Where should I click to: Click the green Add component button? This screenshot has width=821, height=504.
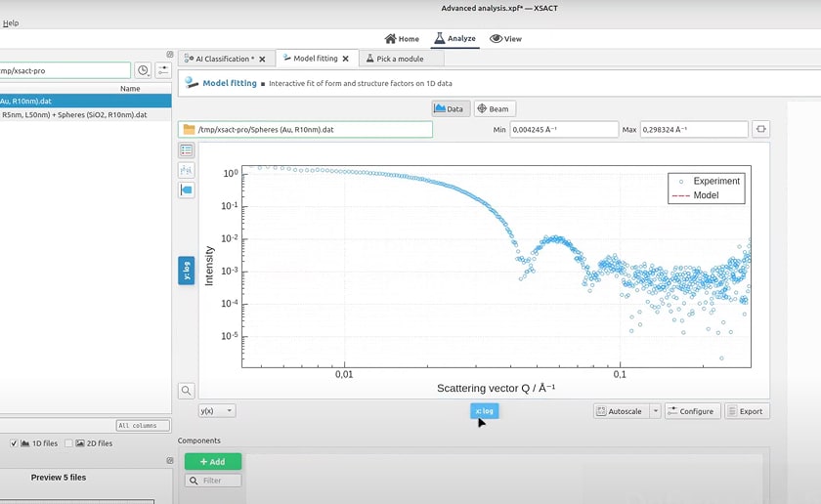pos(213,461)
